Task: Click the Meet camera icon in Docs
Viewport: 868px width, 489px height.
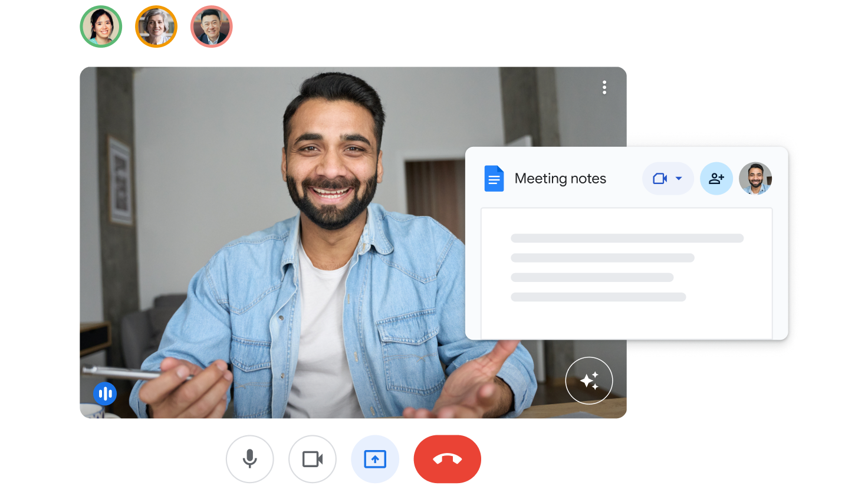Action: click(660, 179)
